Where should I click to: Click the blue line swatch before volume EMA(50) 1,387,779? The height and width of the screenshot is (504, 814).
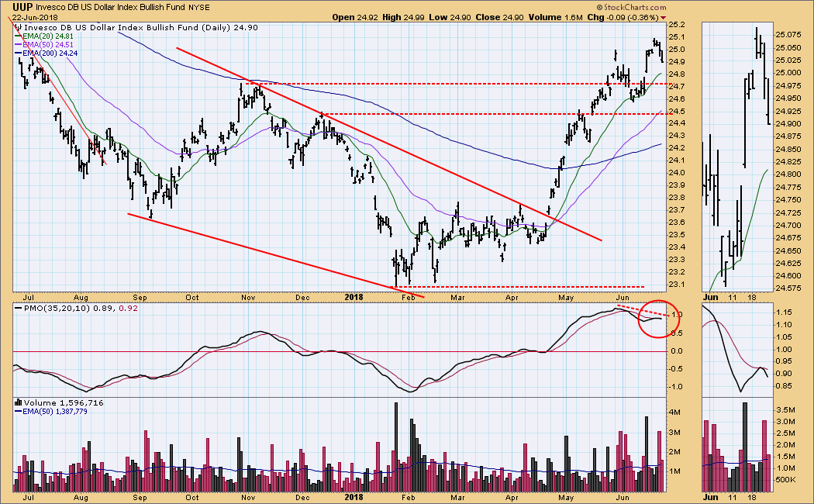point(18,412)
